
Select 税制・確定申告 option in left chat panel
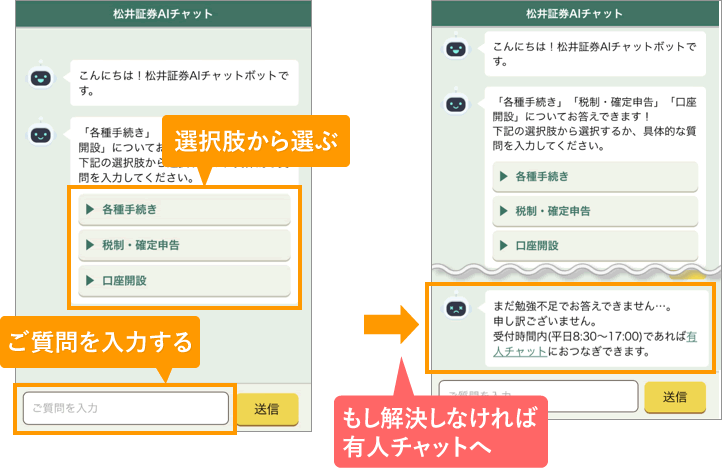coord(184,245)
